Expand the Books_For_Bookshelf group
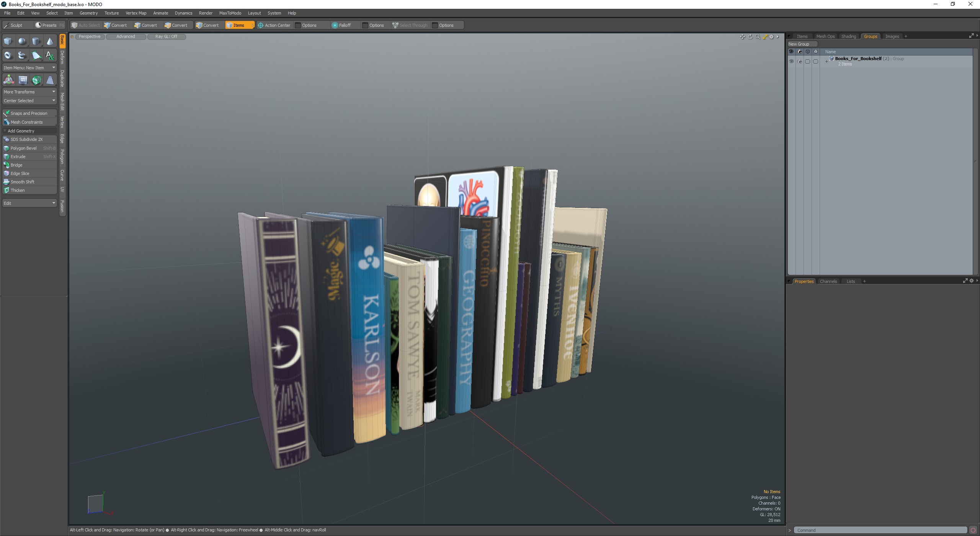This screenshot has width=980, height=536. (x=826, y=61)
